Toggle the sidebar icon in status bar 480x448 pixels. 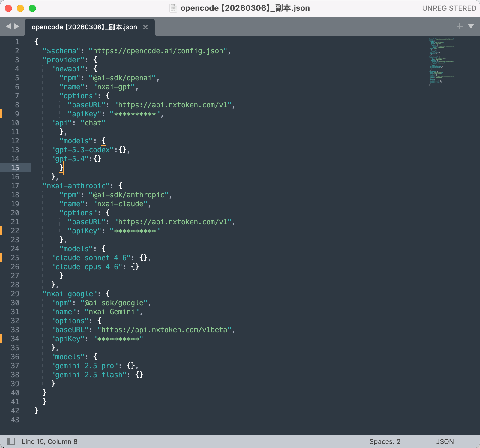(x=11, y=441)
